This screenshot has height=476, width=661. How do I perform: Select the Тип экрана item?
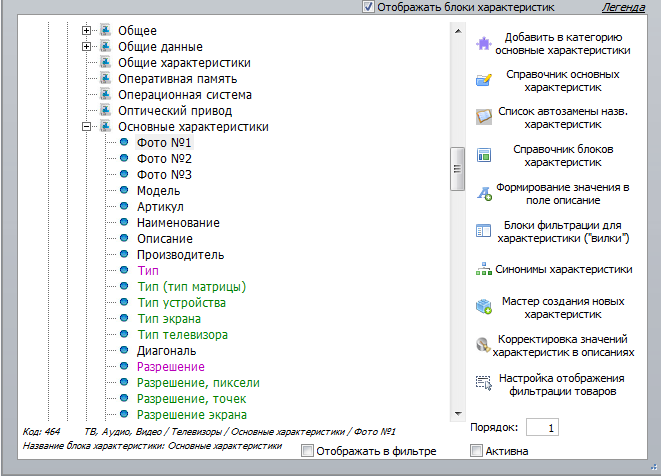pos(169,319)
